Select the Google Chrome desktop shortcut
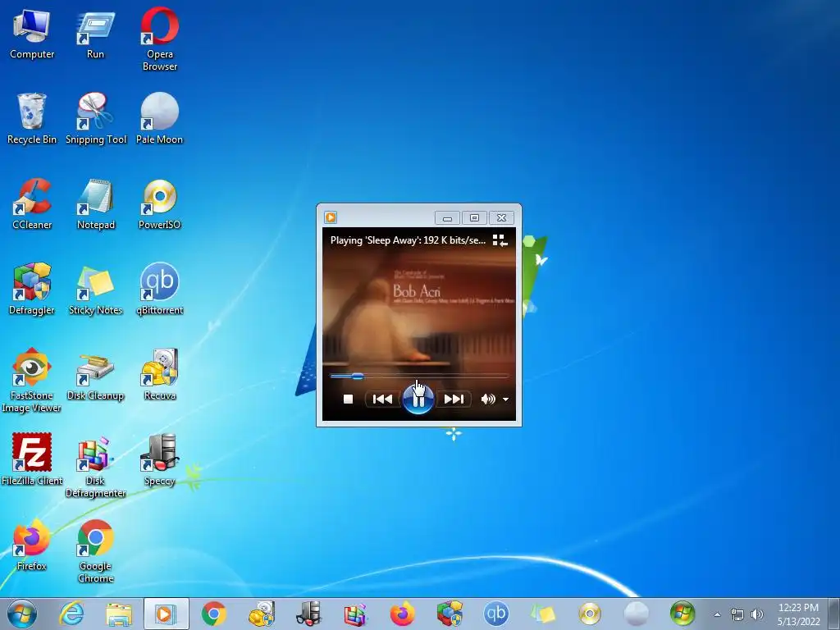 point(95,550)
